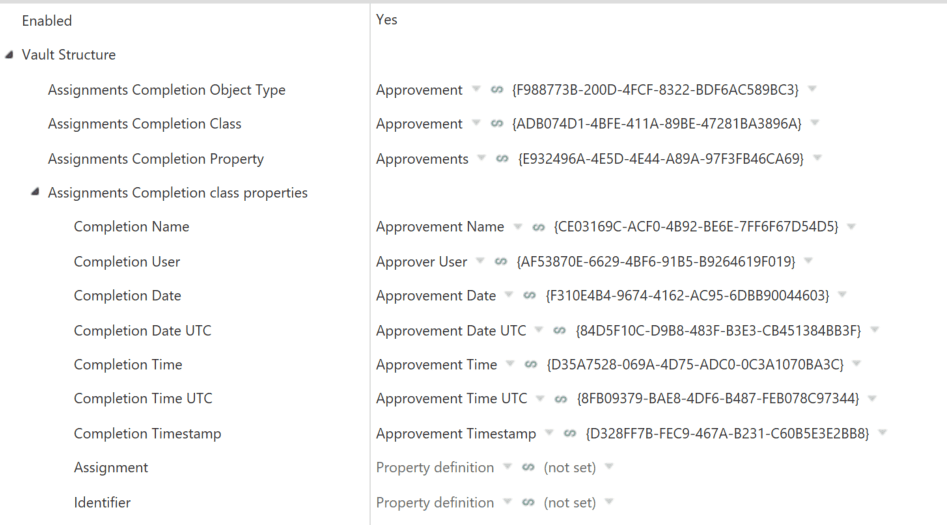Open Property definition dropdown for Assignment
The width and height of the screenshot is (947, 525).
pyautogui.click(x=507, y=466)
